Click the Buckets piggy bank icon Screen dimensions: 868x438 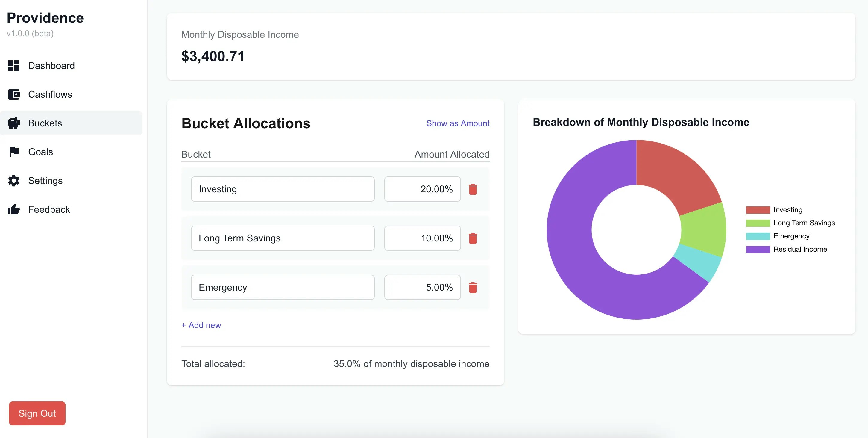coord(14,123)
